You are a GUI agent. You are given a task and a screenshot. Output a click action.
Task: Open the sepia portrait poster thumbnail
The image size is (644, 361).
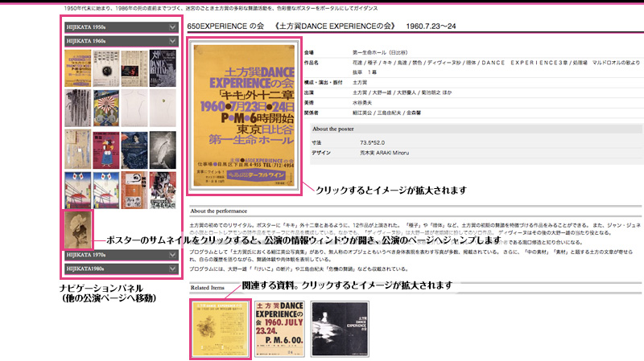pyautogui.click(x=77, y=230)
